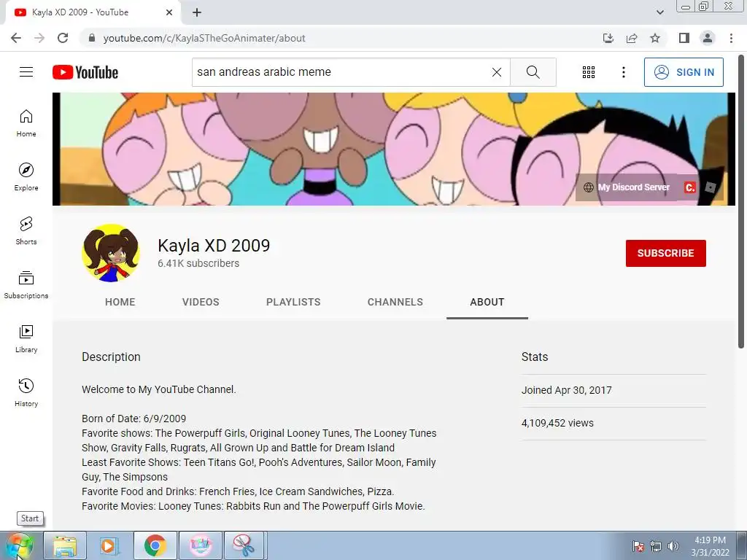Image resolution: width=747 pixels, height=560 pixels.
Task: Open the Chrome three-dot menu
Action: point(731,38)
